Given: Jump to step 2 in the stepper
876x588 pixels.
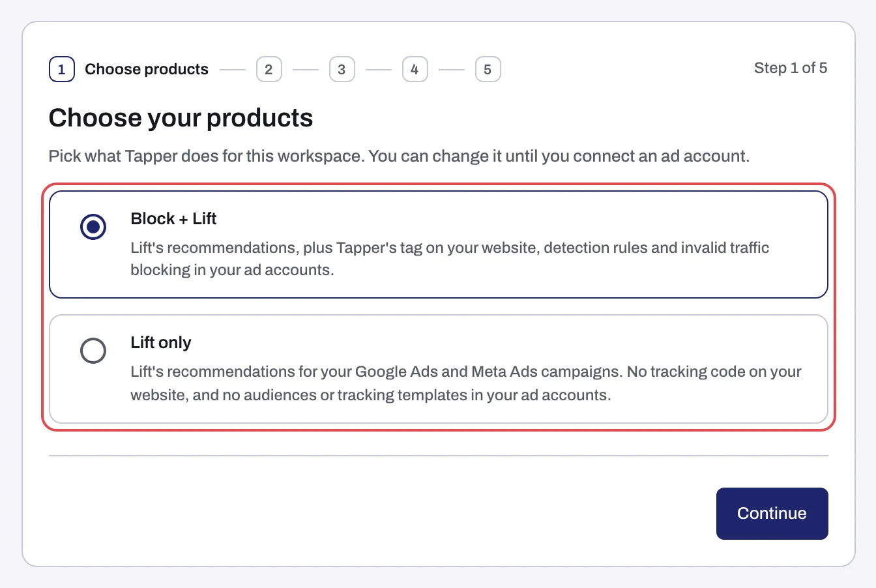Looking at the screenshot, I should coord(269,69).
